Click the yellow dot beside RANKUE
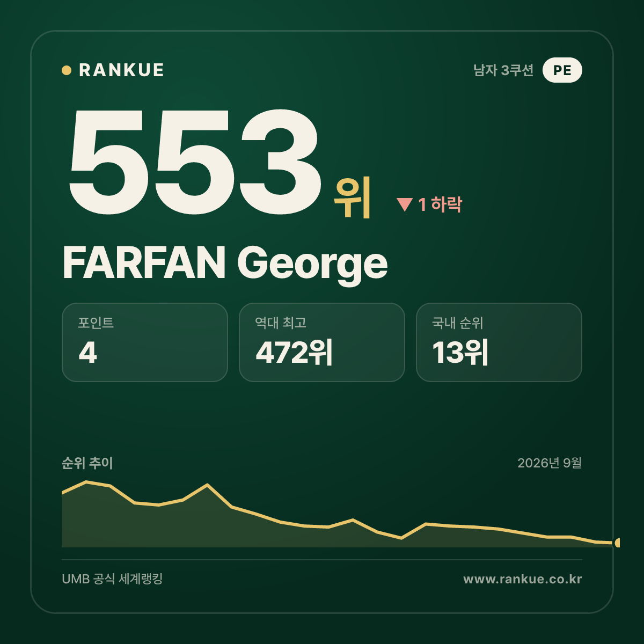Viewport: 644px width, 644px height. 67,70
